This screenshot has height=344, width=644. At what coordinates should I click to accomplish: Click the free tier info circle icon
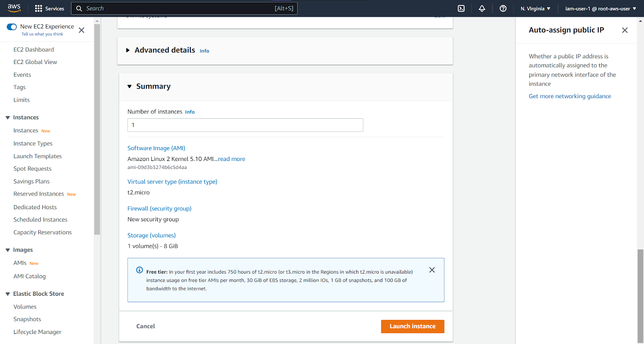click(x=139, y=270)
